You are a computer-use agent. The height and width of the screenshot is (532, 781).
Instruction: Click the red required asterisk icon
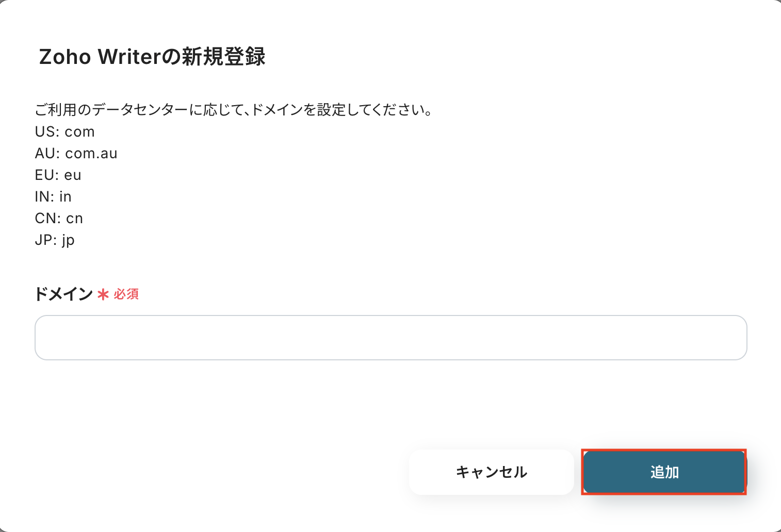(103, 294)
